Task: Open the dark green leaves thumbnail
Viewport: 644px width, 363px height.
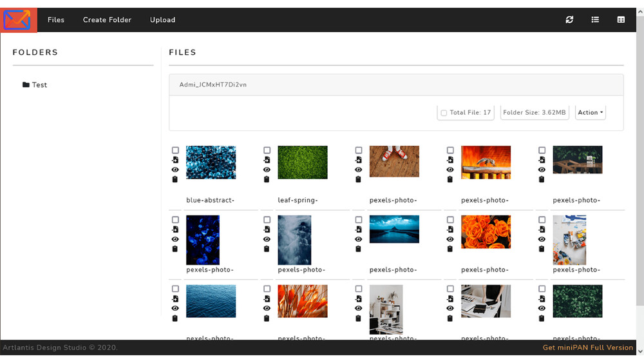Action: pos(578,301)
